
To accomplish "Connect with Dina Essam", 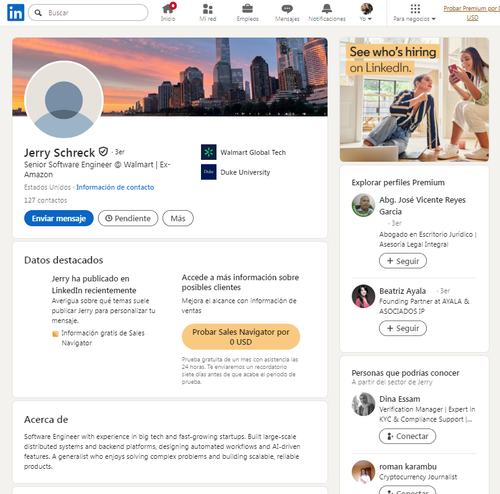I will click(x=407, y=436).
